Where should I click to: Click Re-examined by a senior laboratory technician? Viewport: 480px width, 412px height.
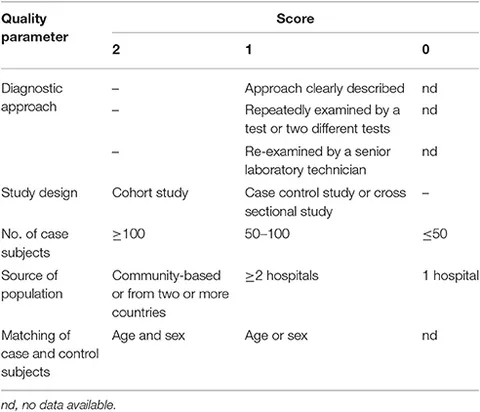[318, 160]
